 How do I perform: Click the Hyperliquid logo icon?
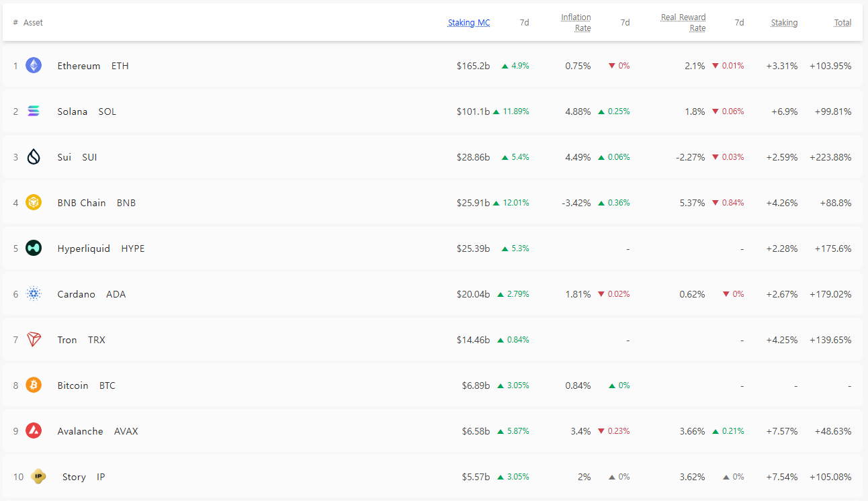pos(34,248)
